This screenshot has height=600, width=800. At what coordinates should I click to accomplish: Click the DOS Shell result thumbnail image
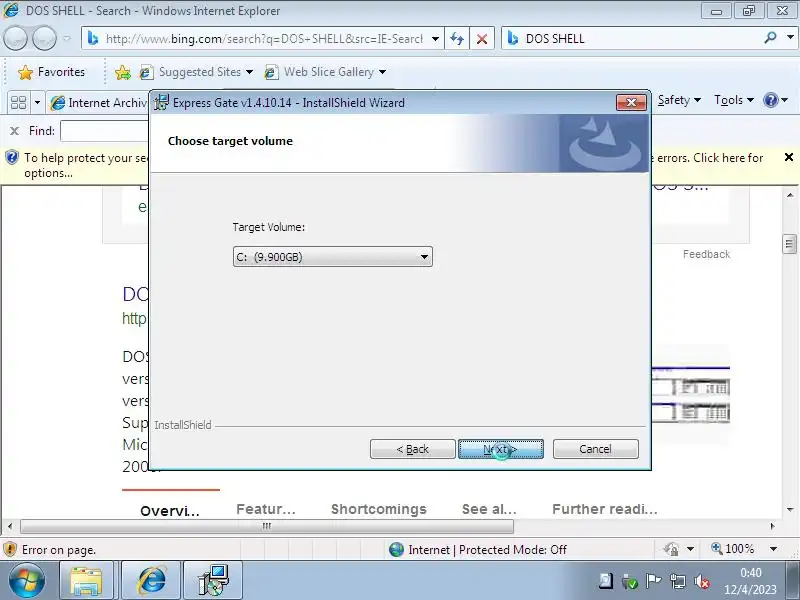[691, 394]
